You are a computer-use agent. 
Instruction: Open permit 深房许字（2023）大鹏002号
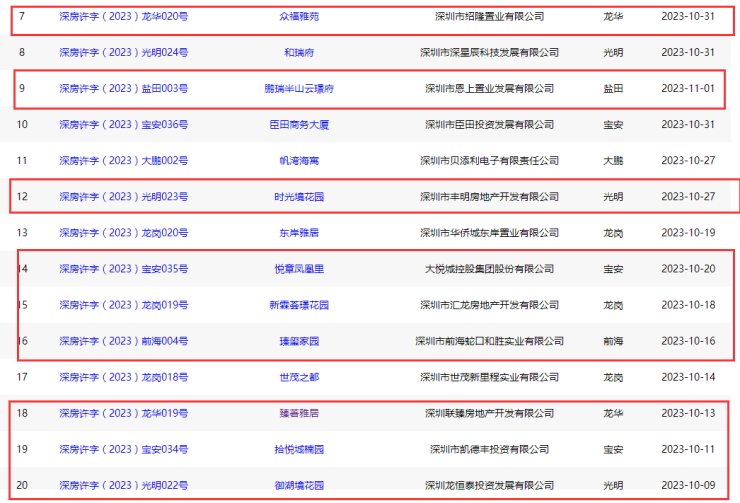tap(124, 161)
